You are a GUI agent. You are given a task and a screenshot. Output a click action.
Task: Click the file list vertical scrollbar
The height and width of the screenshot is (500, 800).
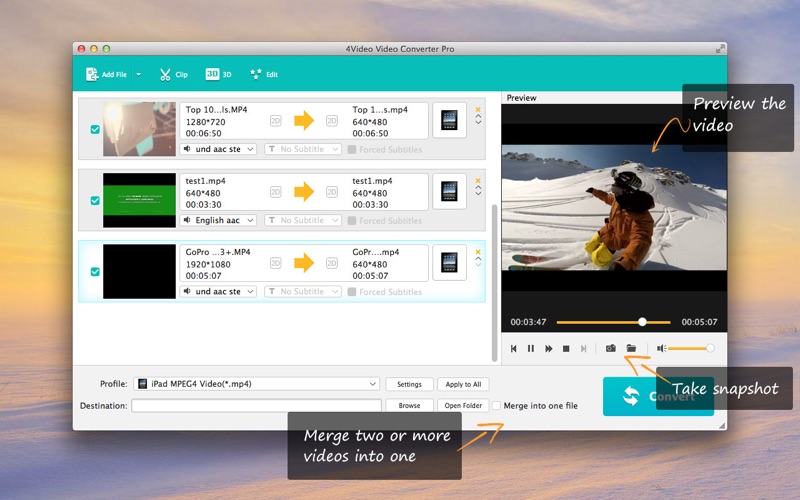click(494, 283)
